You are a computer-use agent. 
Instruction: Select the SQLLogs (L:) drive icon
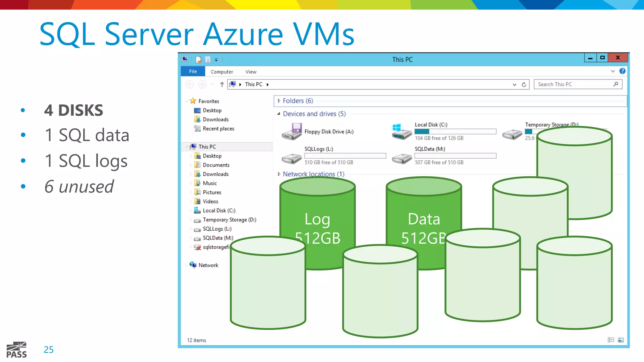click(x=292, y=158)
